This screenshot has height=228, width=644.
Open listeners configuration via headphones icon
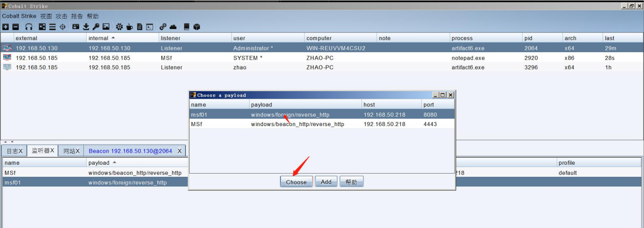click(29, 27)
